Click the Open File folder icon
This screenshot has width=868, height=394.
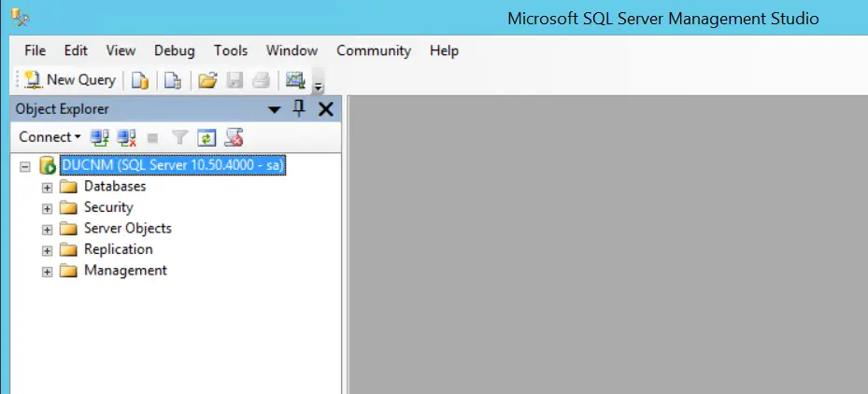point(207,81)
